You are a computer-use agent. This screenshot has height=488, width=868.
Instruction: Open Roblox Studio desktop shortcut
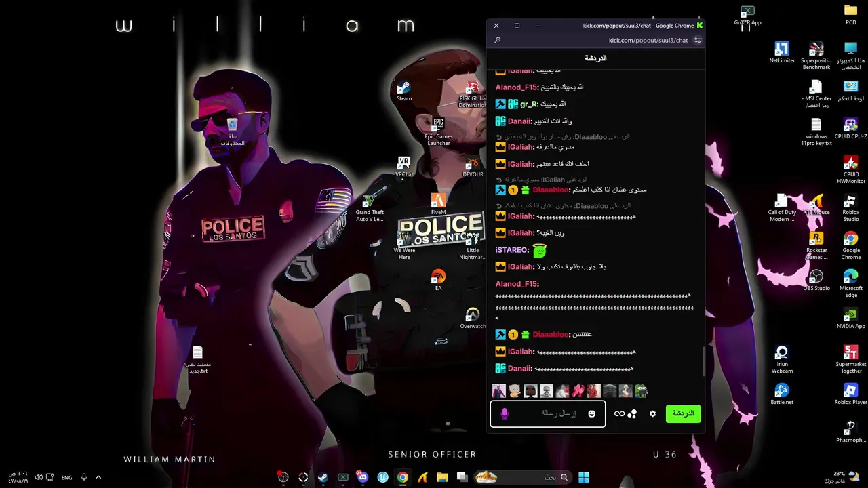click(851, 208)
